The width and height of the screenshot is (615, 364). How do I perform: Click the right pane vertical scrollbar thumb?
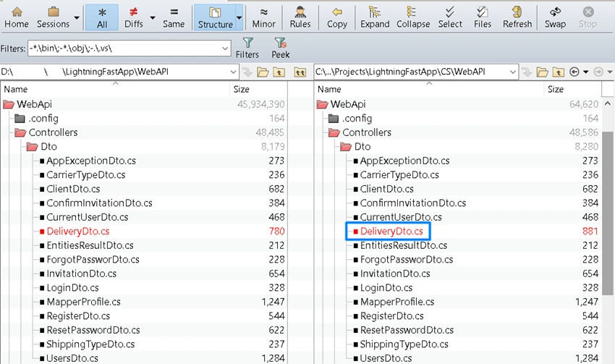click(608, 213)
